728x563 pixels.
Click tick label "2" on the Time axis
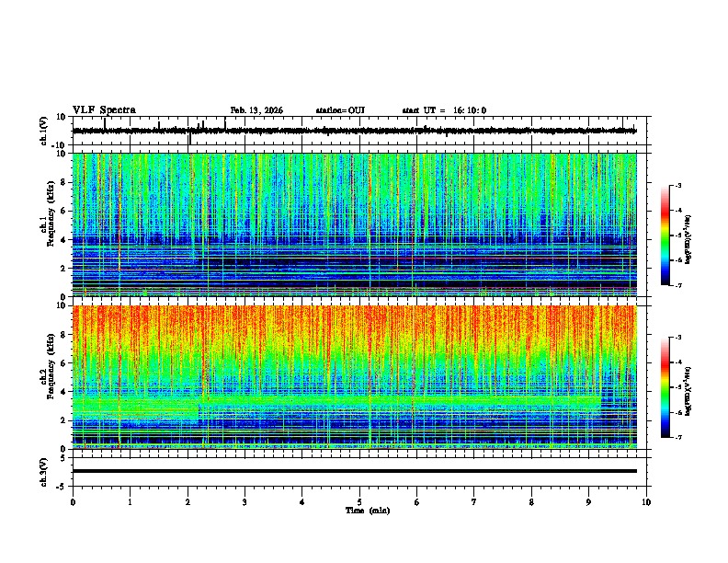[188, 502]
